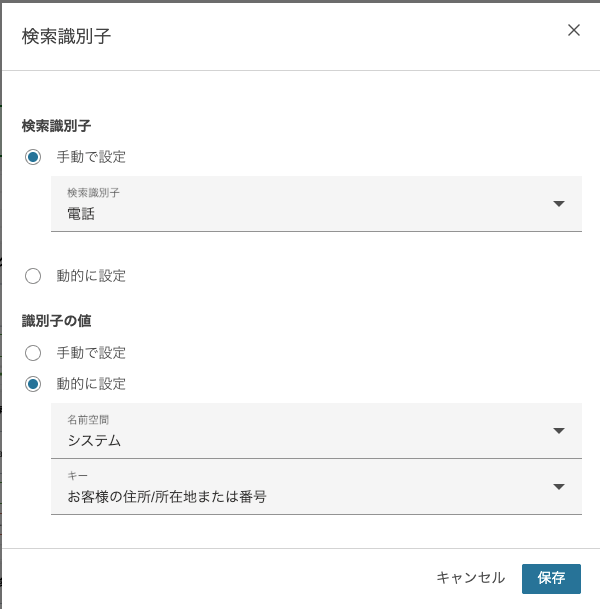
Task: Select 動的に設定 under 検索識別子
Action: click(34, 276)
